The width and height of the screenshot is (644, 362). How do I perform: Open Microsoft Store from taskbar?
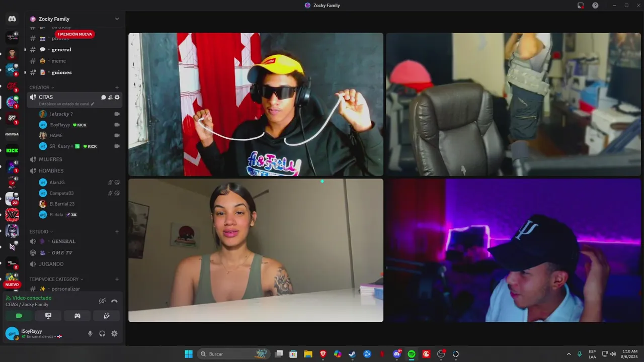coord(293,354)
